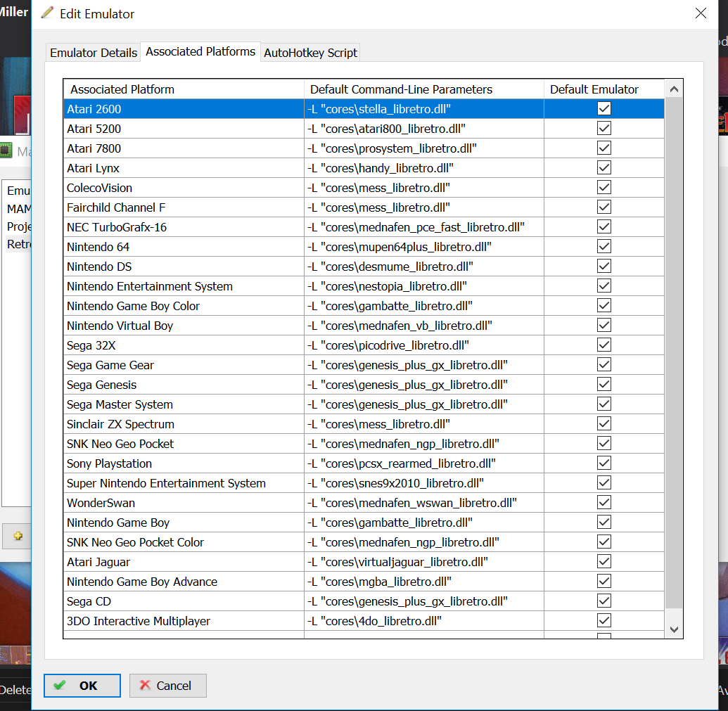
Task: Select the Sega Game Gear platform cell
Action: pos(184,365)
